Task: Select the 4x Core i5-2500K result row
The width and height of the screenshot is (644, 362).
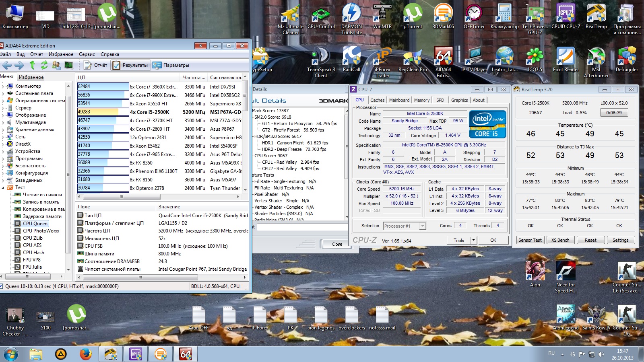Action: (159, 112)
